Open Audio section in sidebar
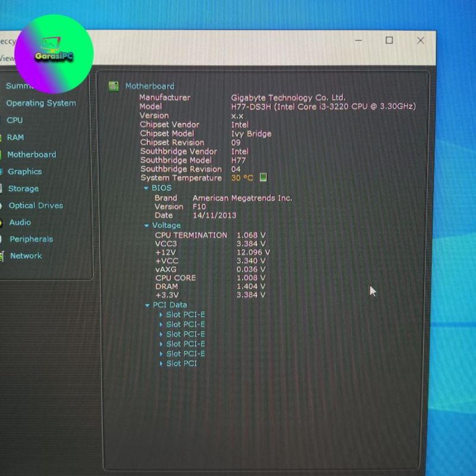 coord(20,223)
